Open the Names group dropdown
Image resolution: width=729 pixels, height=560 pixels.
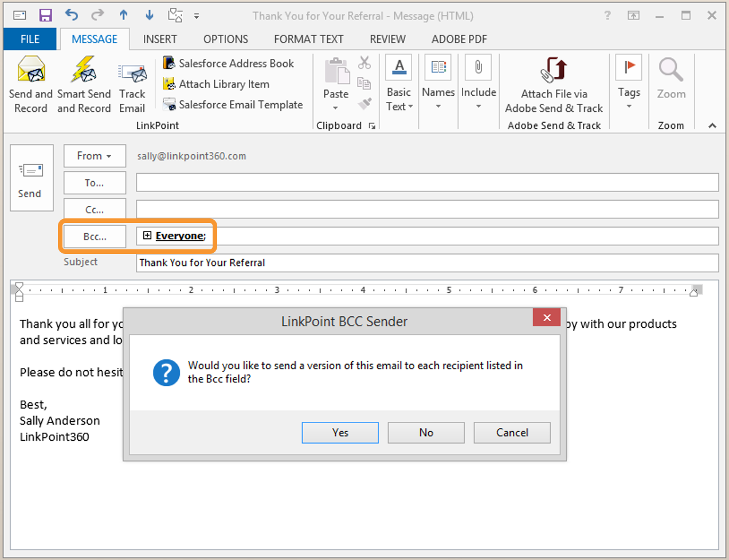438,83
